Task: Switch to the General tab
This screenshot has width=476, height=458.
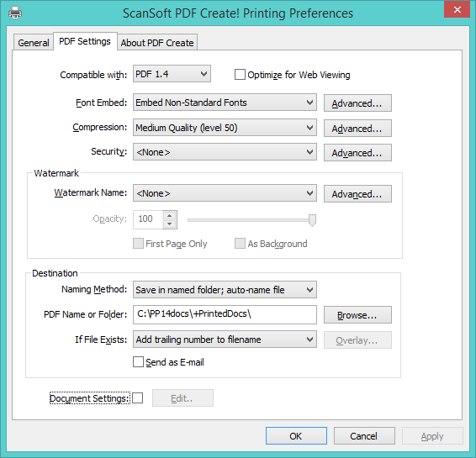Action: (x=34, y=43)
